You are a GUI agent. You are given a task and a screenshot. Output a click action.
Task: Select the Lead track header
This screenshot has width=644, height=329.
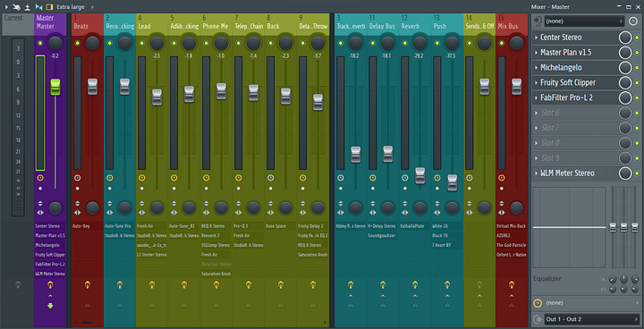click(x=152, y=24)
